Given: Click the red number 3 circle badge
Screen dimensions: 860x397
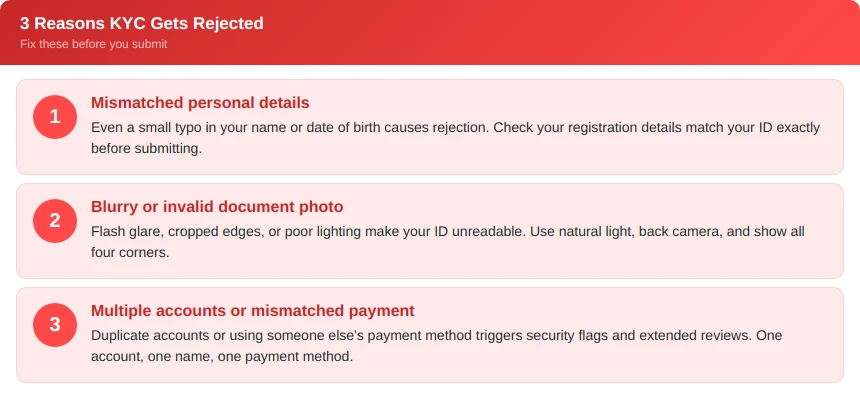Looking at the screenshot, I should (x=55, y=325).
